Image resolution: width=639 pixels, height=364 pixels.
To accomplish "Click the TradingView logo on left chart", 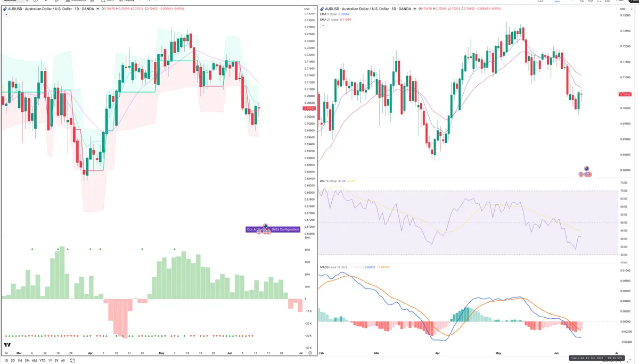I will click(x=7, y=345).
